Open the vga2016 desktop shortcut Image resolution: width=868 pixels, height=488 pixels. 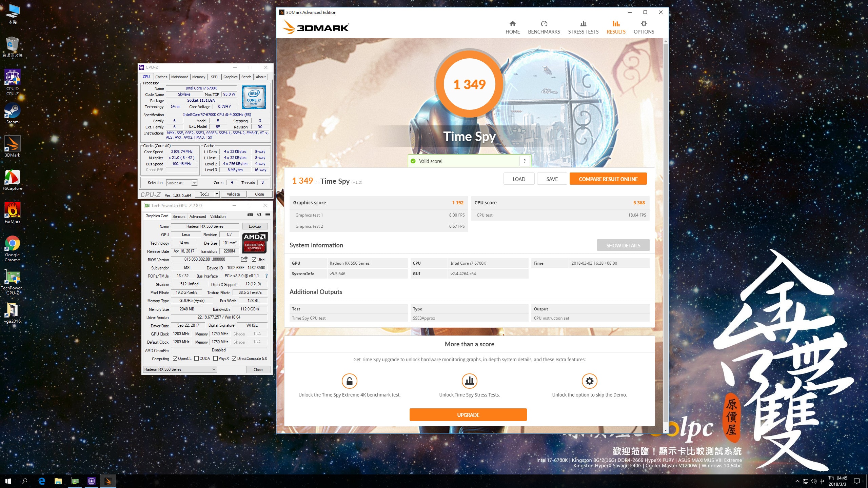coord(13,313)
